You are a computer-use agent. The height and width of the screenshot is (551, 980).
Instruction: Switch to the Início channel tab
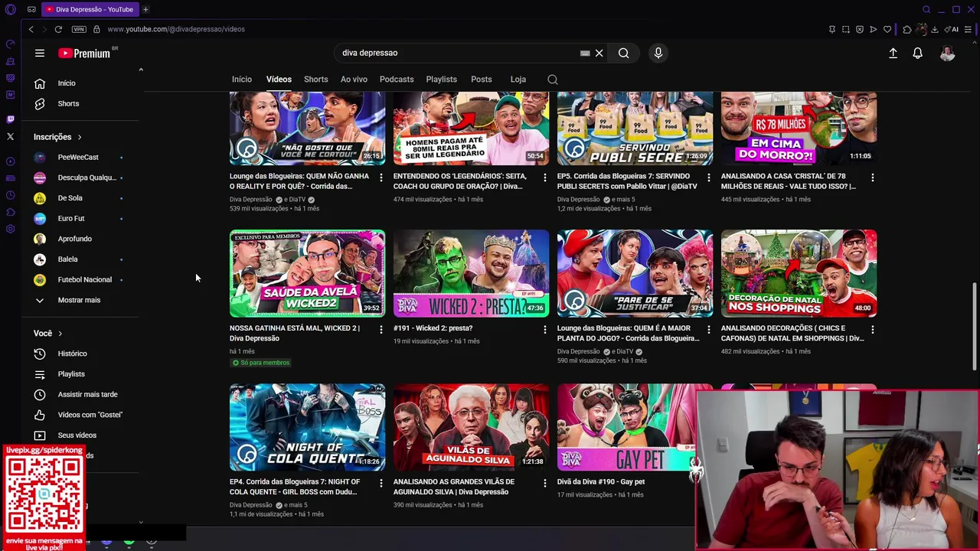click(x=241, y=80)
